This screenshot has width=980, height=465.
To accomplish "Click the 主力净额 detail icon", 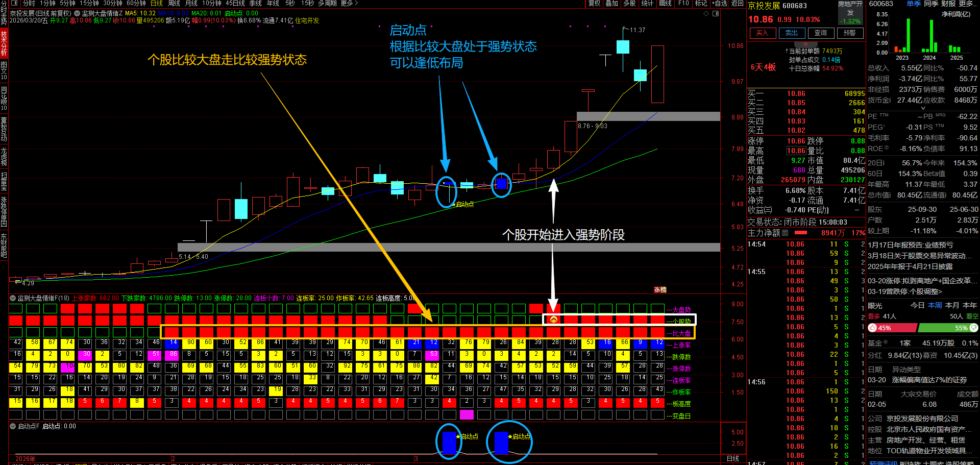I will coord(785,233).
